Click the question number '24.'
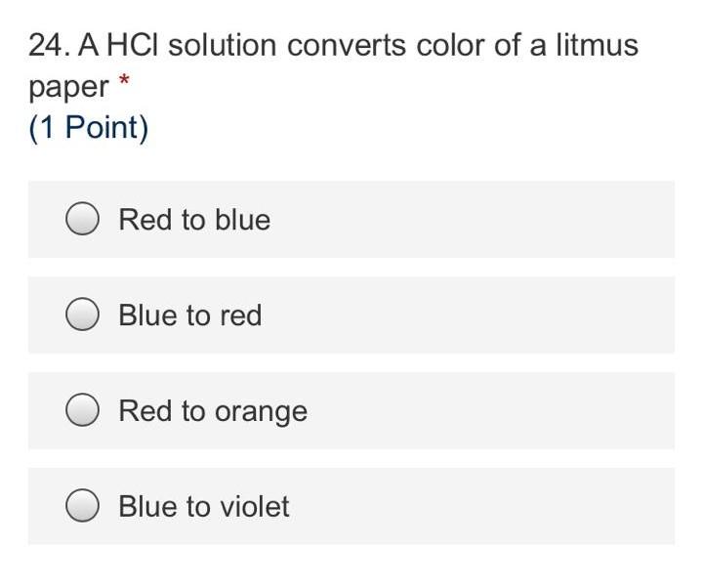The image size is (703, 588). 49,45
